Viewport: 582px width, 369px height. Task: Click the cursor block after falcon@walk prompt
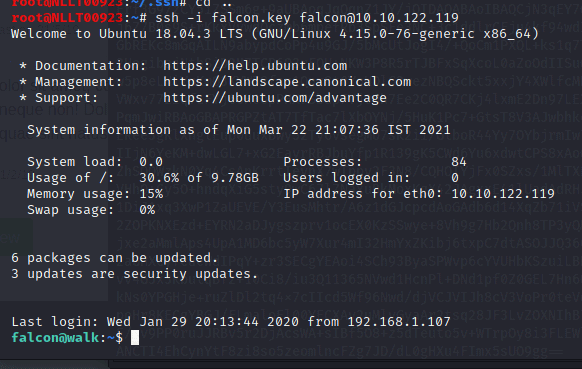point(135,338)
